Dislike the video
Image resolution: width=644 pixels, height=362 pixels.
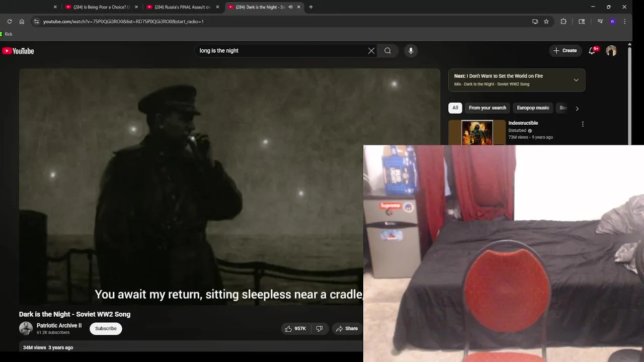click(319, 328)
